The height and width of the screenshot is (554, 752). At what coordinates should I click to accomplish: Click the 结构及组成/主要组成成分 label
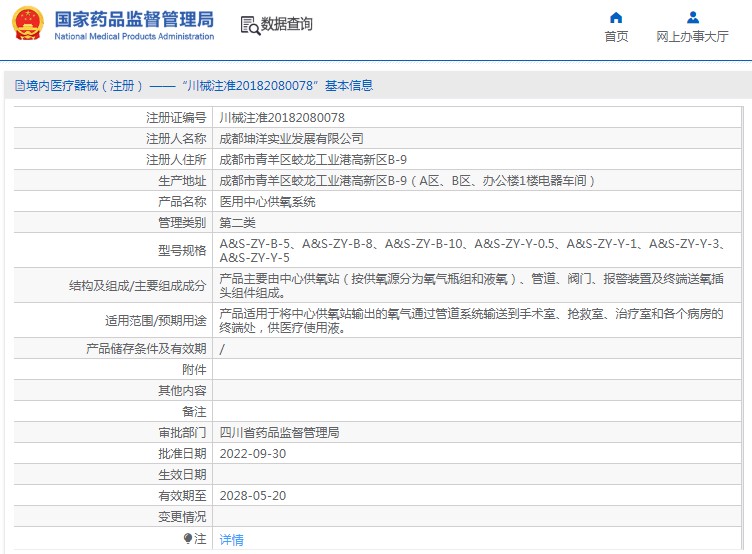138,286
